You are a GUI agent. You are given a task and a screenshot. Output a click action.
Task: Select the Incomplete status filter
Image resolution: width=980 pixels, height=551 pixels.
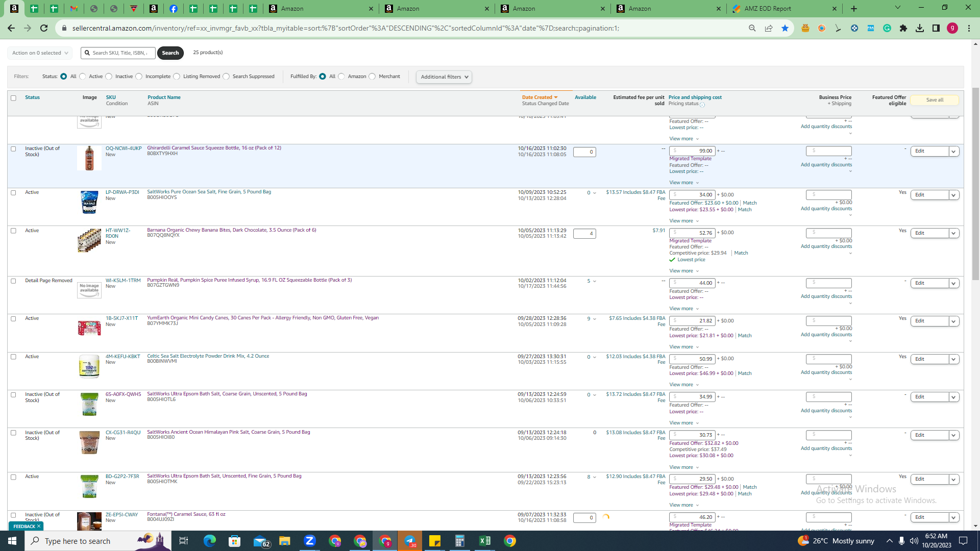pyautogui.click(x=139, y=77)
